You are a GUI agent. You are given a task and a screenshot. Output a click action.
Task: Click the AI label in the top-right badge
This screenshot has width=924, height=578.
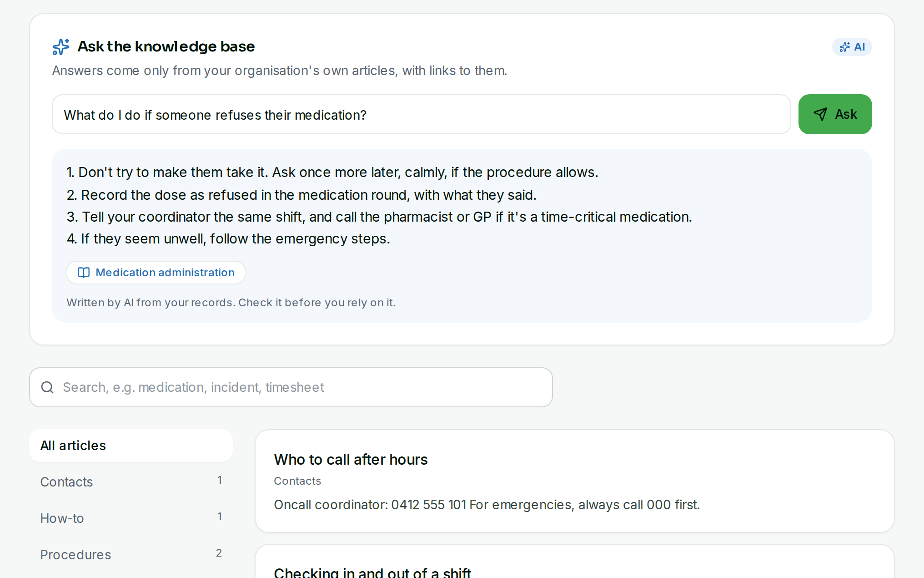click(859, 47)
